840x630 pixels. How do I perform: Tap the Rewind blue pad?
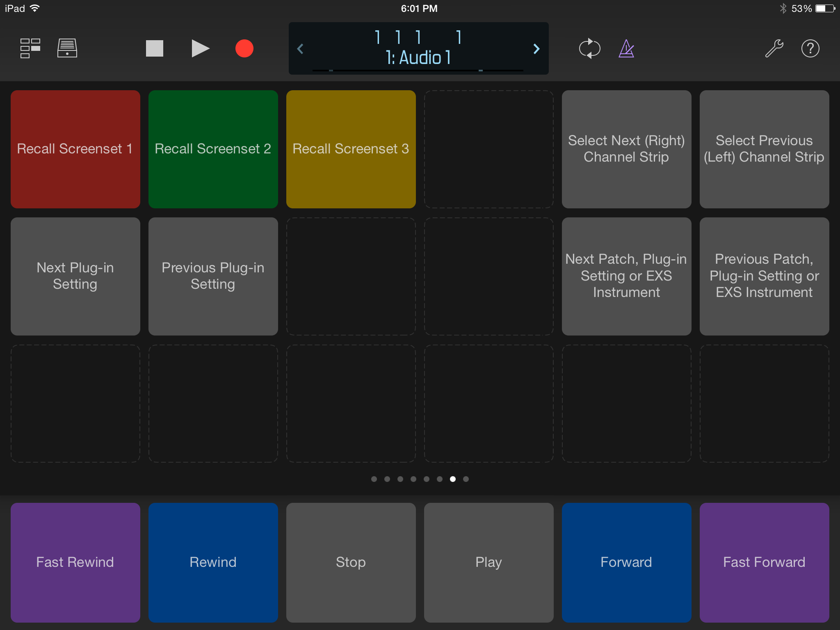pos(213,562)
